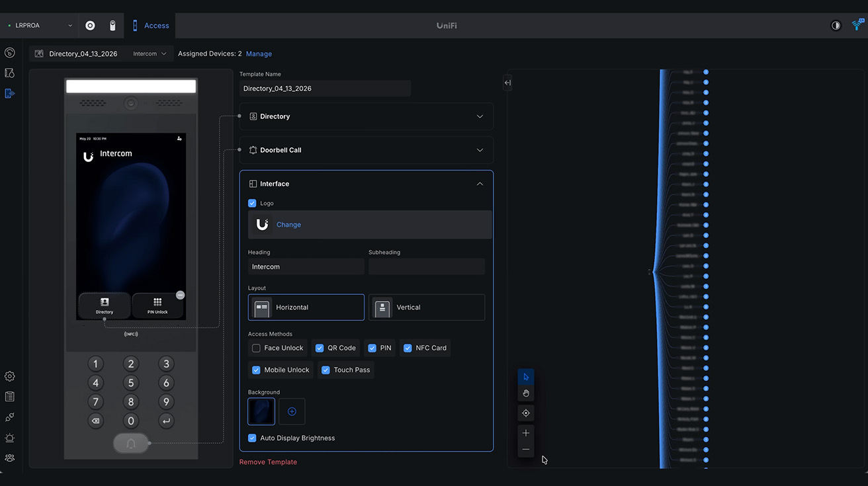Click the UniFi logo in intercom preview
Viewport: 868px width, 486px height.
pos(89,157)
